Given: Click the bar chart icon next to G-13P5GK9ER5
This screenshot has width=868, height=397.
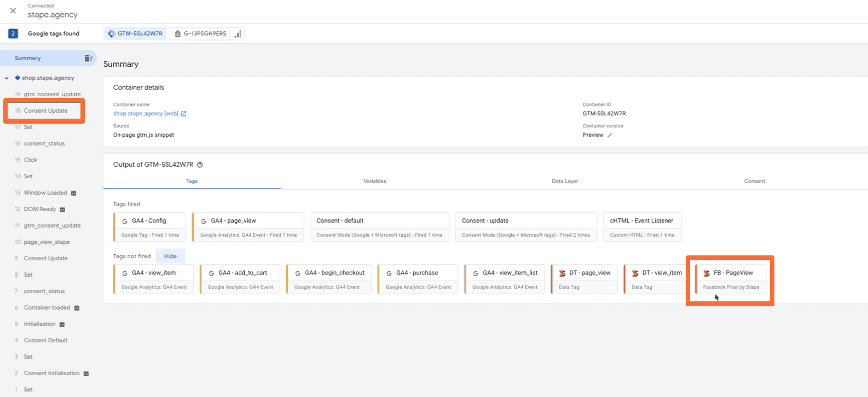Looking at the screenshot, I should pos(238,34).
